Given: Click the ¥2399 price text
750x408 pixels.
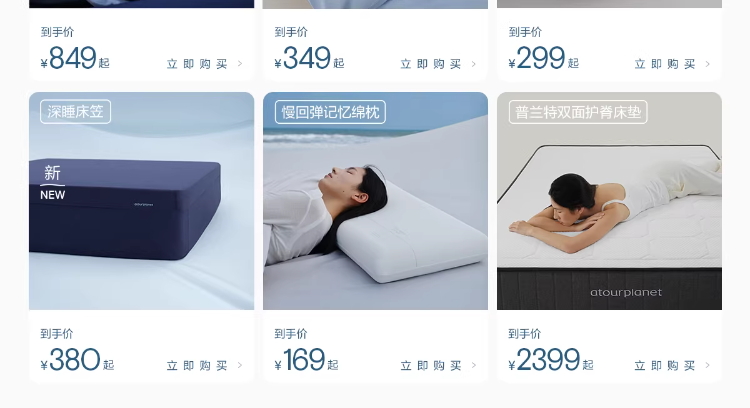Looking at the screenshot, I should point(551,360).
